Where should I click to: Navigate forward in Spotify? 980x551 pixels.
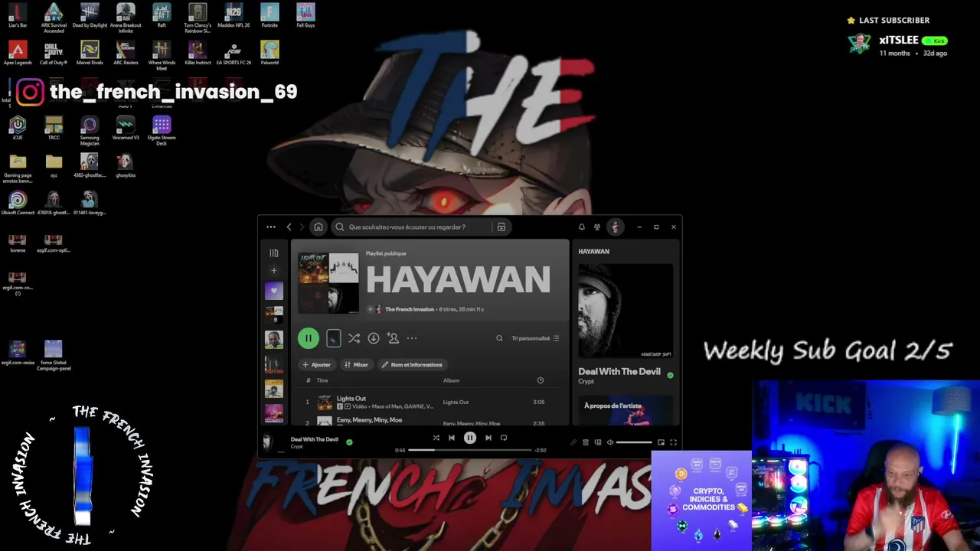302,227
